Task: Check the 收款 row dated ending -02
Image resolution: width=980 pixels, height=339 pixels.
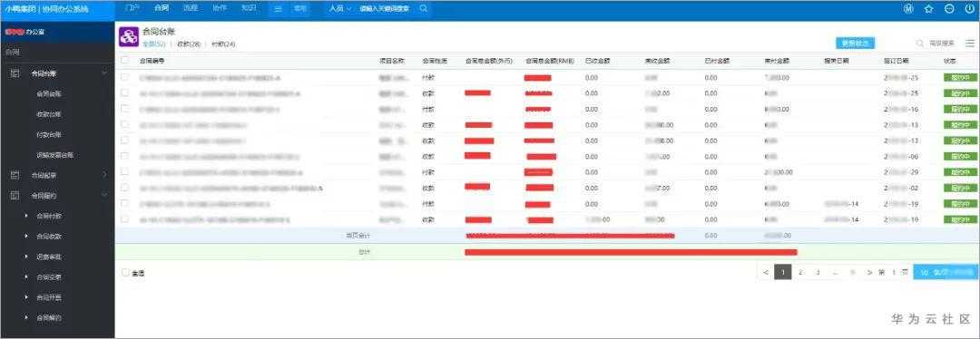Action: [x=125, y=188]
